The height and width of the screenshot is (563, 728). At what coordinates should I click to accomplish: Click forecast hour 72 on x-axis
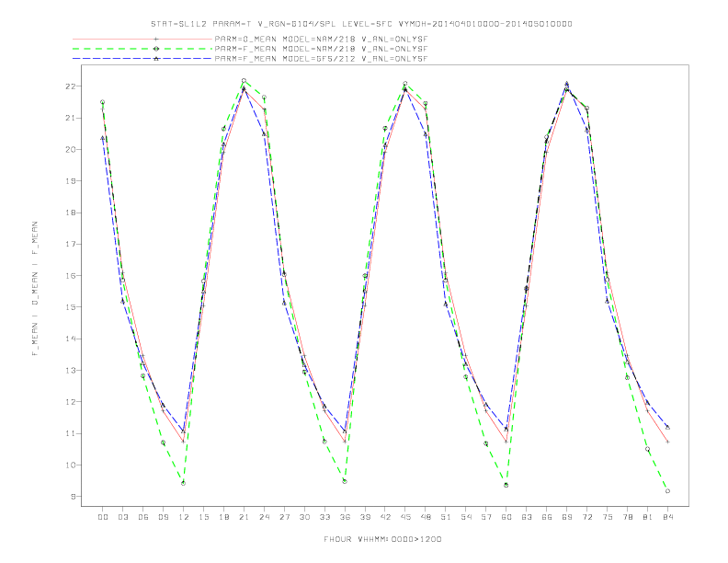coord(586,517)
